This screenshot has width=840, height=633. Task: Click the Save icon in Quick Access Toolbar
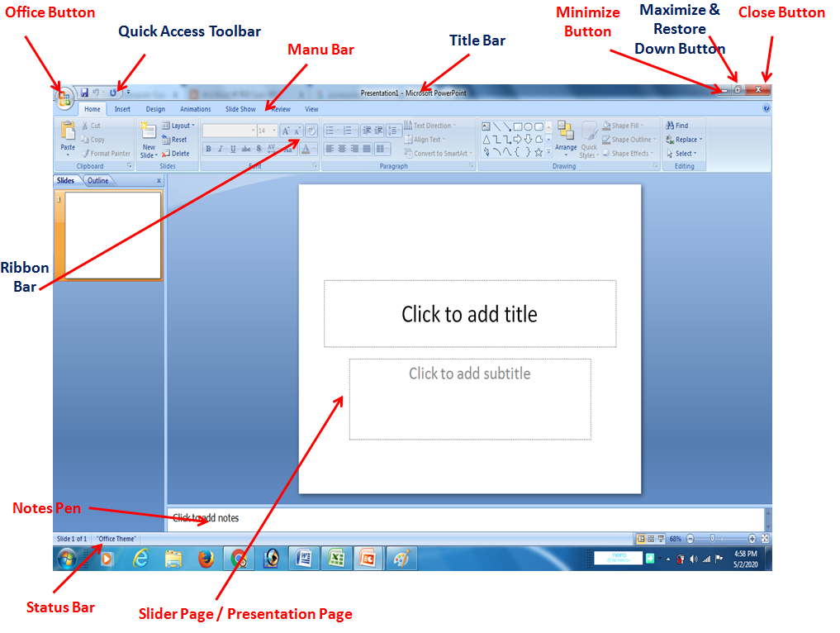click(84, 93)
